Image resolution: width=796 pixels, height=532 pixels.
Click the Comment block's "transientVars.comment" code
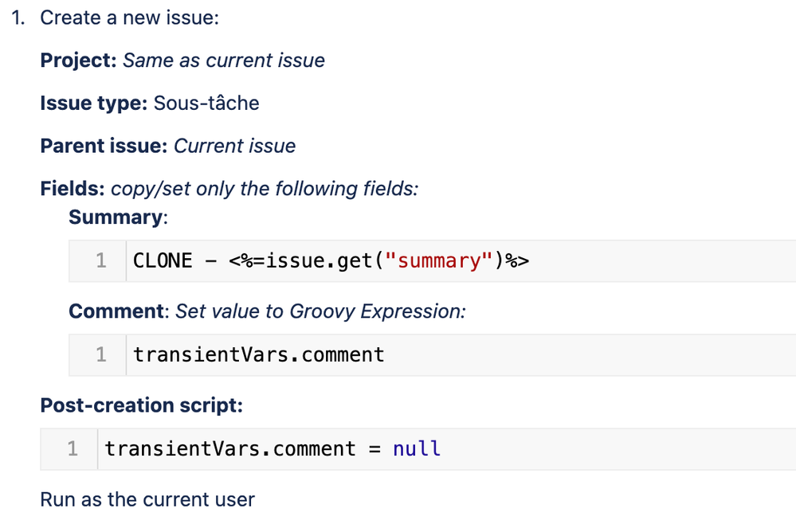(x=258, y=354)
